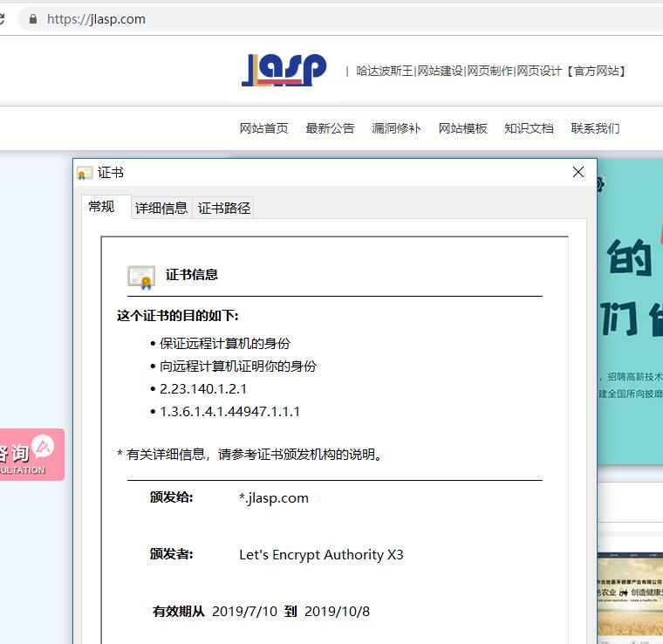
Task: Click the OID 2.23.140.1.2.1
Action: (203, 388)
